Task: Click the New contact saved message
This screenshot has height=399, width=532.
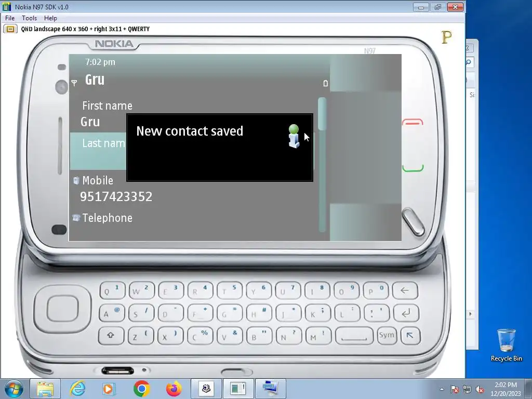Action: click(190, 131)
